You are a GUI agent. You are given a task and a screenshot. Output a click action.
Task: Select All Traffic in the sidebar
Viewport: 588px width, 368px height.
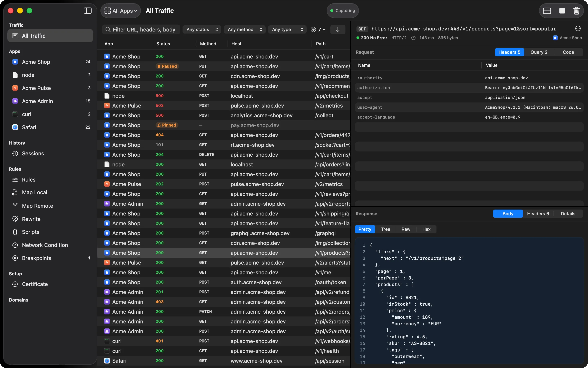(50, 36)
